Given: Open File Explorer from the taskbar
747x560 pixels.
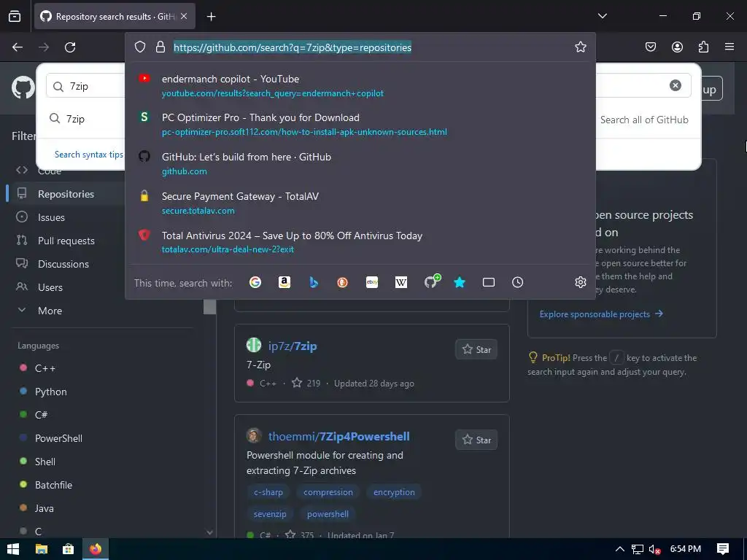Looking at the screenshot, I should tap(42, 549).
